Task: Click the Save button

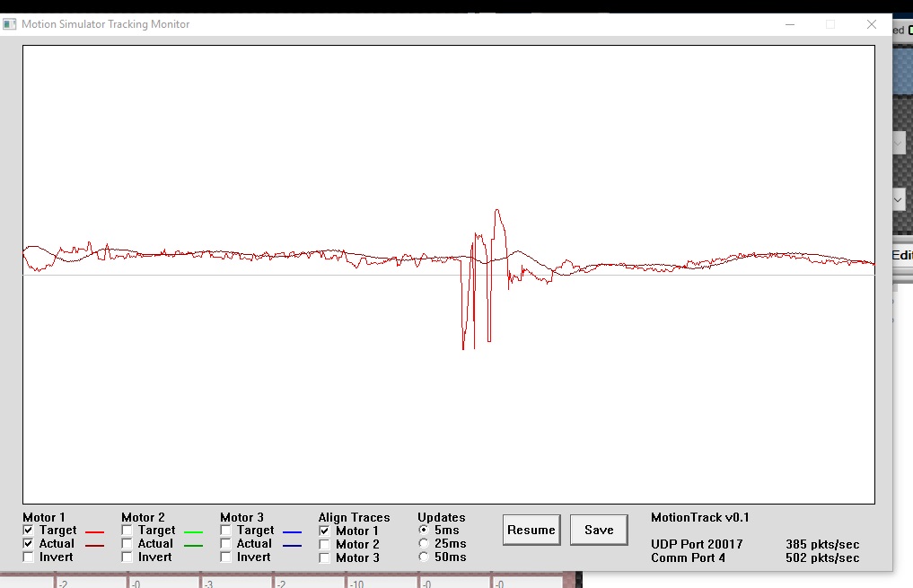Action: click(599, 530)
